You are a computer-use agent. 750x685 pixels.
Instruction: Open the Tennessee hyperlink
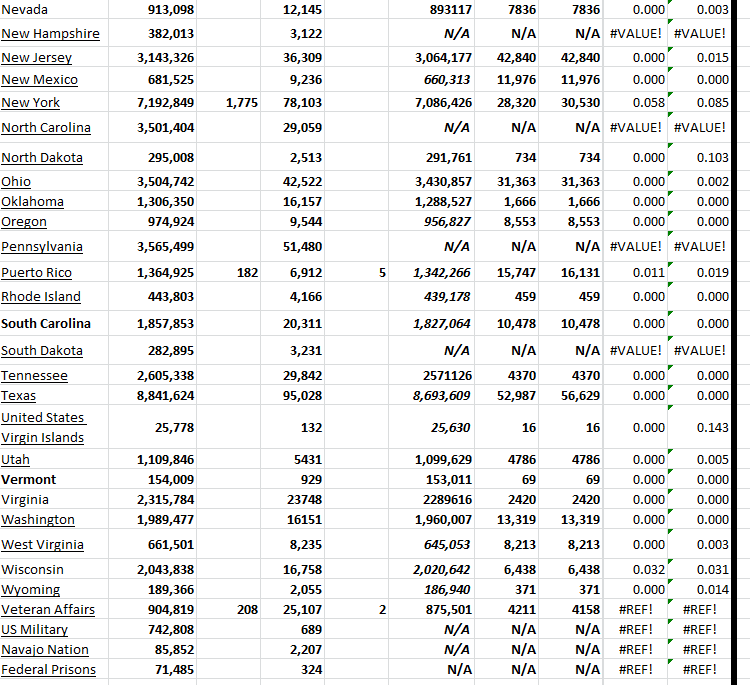pyautogui.click(x=34, y=376)
